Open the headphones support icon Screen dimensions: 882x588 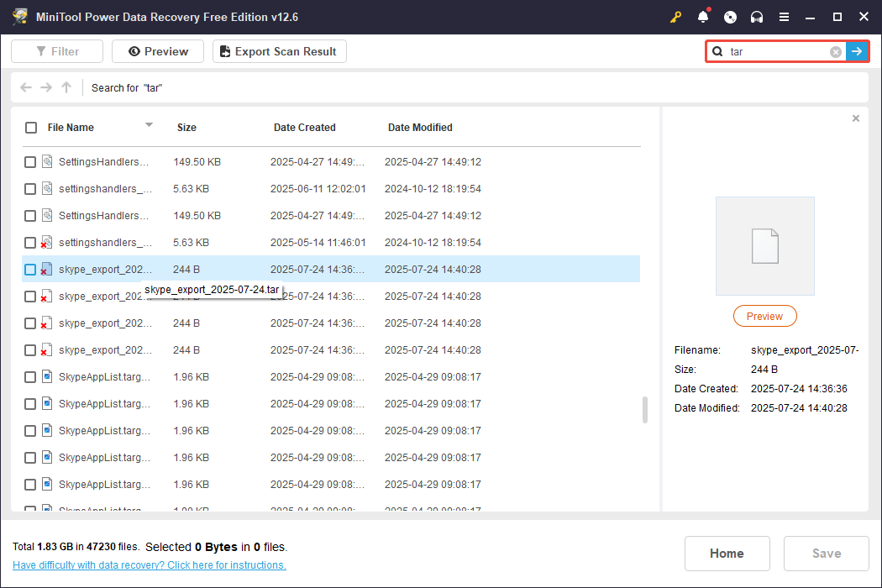point(756,16)
